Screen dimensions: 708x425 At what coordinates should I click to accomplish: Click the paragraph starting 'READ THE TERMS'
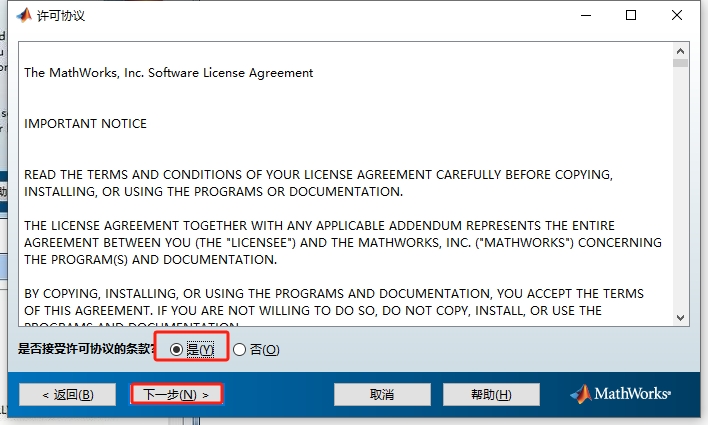click(x=318, y=183)
